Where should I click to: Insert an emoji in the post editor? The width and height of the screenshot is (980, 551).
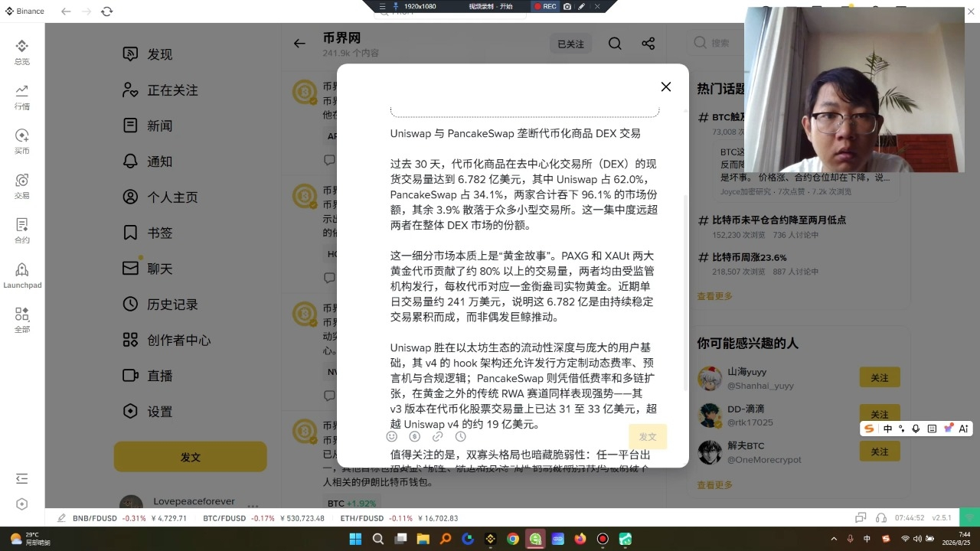pos(392,436)
